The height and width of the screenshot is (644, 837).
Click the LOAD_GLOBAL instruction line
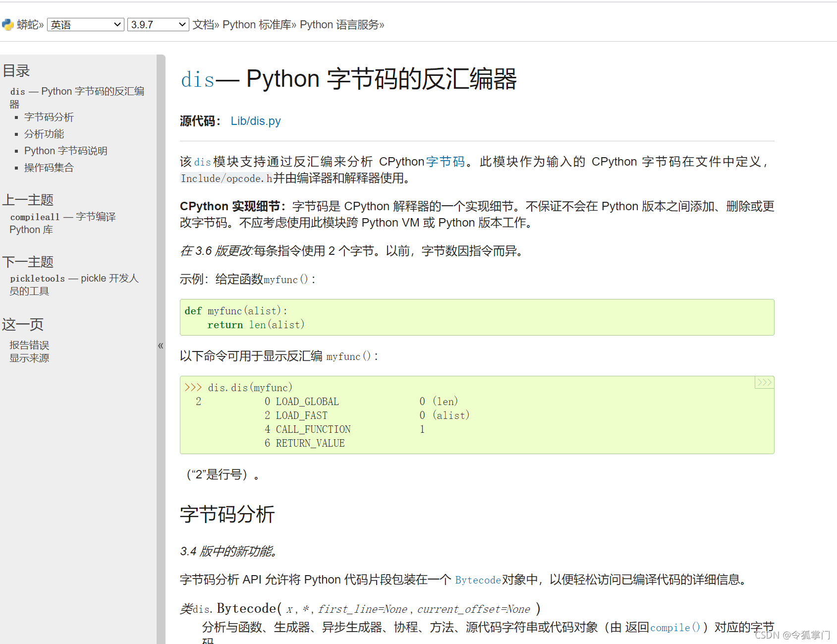361,402
